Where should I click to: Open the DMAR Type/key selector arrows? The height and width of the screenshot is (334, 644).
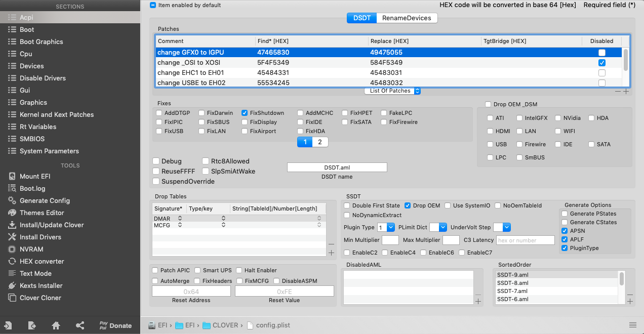click(x=223, y=219)
